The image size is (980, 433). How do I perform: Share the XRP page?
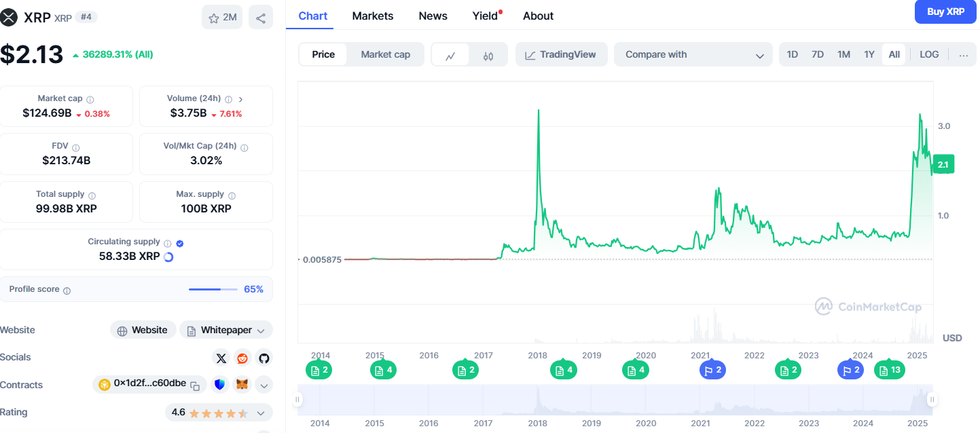pyautogui.click(x=261, y=17)
